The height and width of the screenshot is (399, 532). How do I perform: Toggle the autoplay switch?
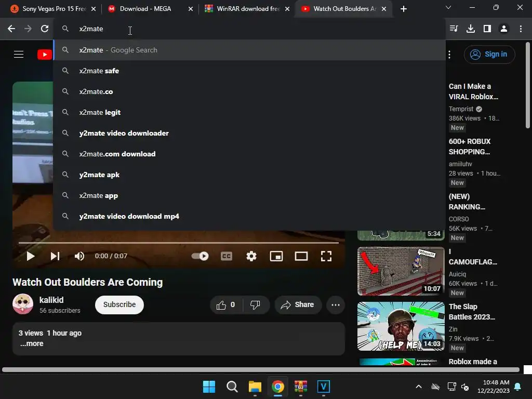[200, 256]
